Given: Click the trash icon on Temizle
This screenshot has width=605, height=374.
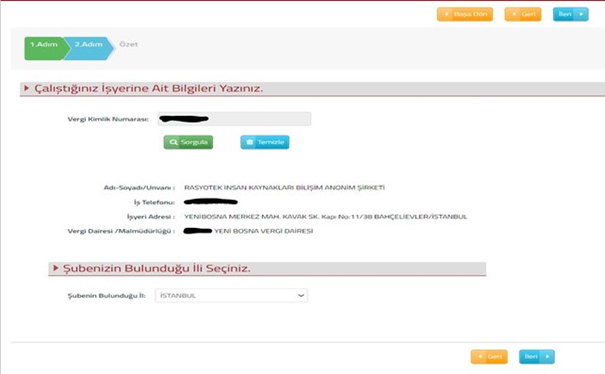Looking at the screenshot, I should tap(250, 142).
